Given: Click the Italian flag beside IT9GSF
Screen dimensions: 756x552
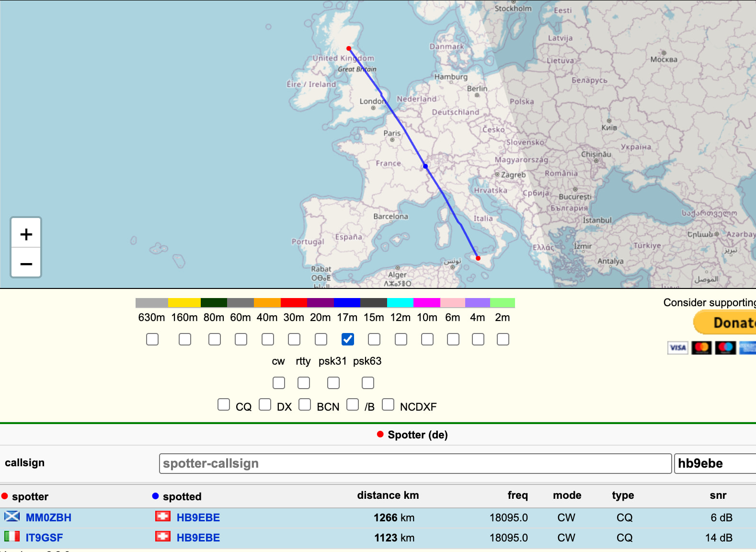Looking at the screenshot, I should click(x=12, y=536).
